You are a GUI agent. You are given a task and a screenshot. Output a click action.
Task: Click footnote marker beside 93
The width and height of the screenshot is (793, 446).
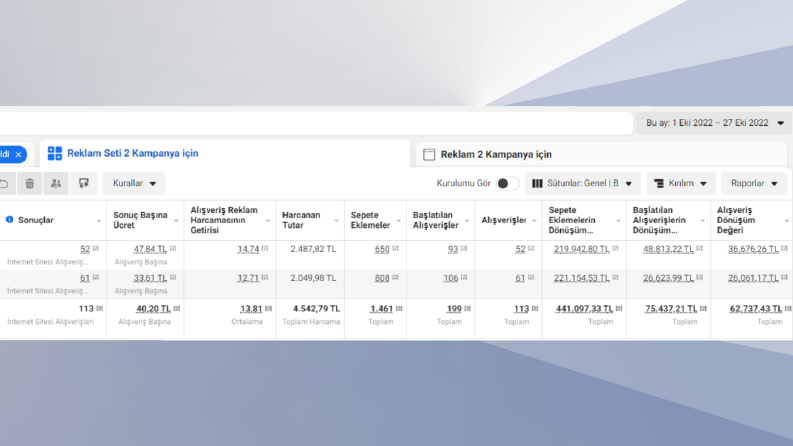tap(464, 248)
